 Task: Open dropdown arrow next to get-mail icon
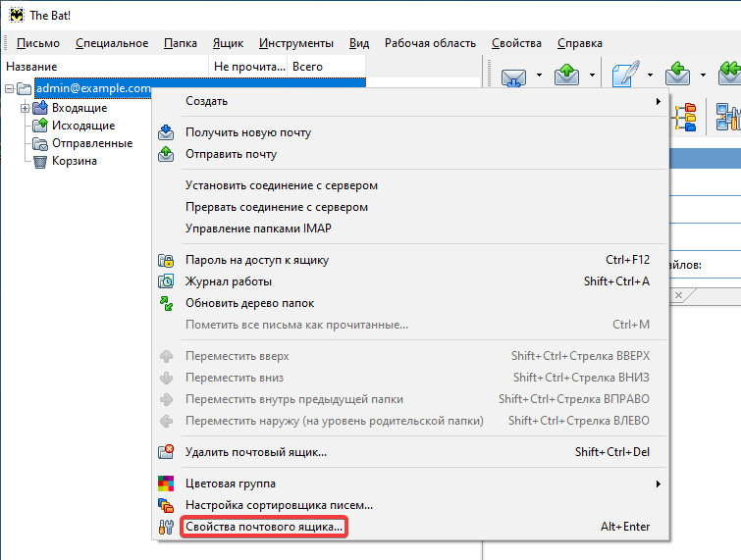539,76
